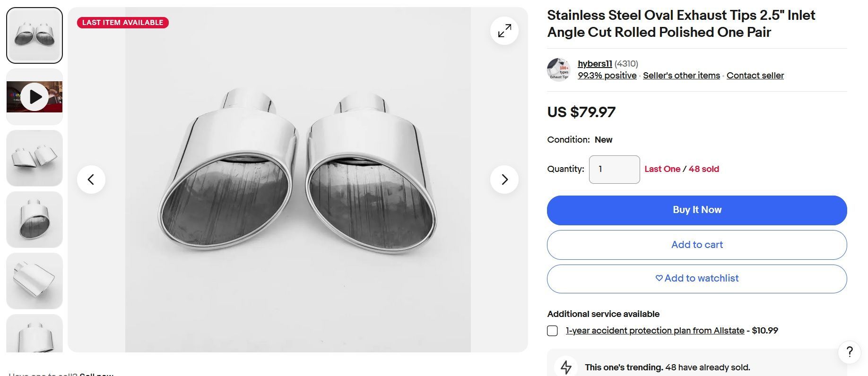Open the 99.3% positive feedback link
Screen dimensions: 868x376
tap(607, 76)
